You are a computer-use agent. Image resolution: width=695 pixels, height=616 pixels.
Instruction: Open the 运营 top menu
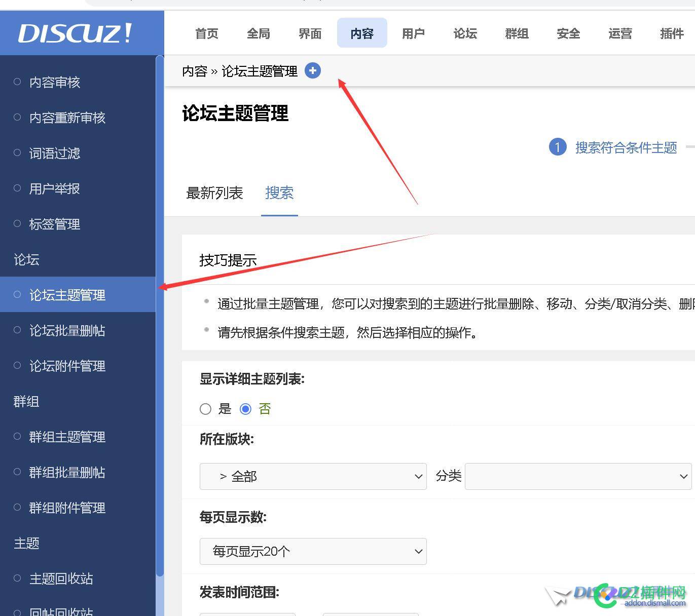pyautogui.click(x=620, y=33)
